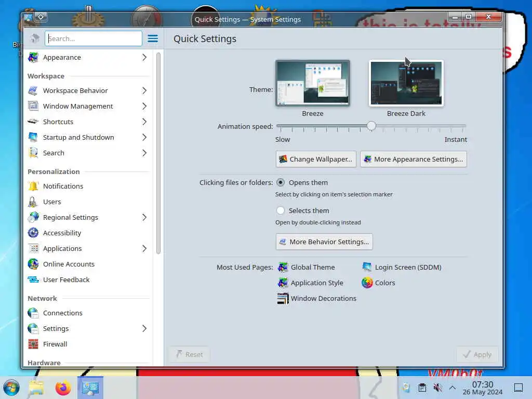The image size is (532, 399).
Task: Click the animation speed slider handle
Action: pyautogui.click(x=371, y=126)
